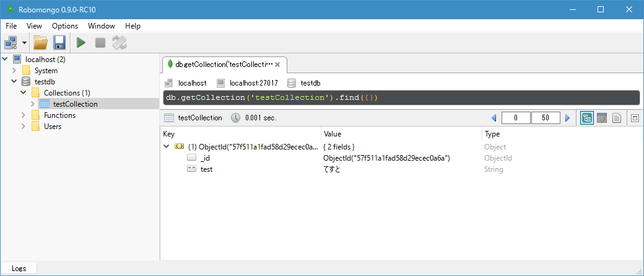
Task: Select the testdb database in the tree
Action: click(46, 81)
